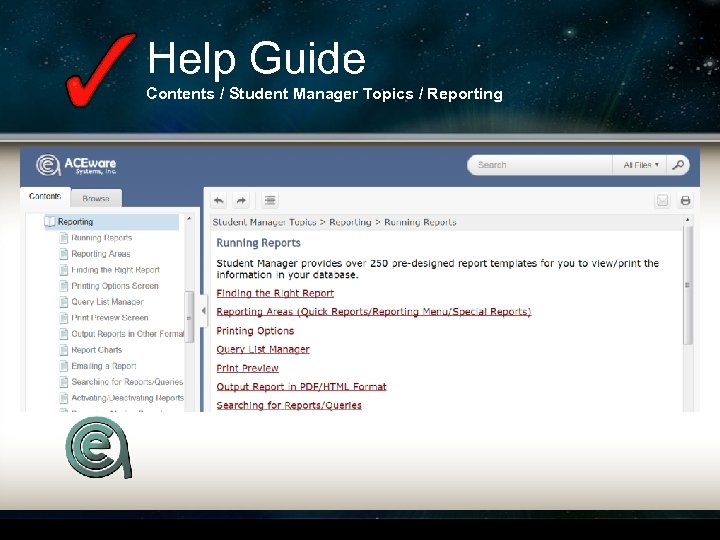Click Reporting in the breadcrumb trail

point(350,222)
